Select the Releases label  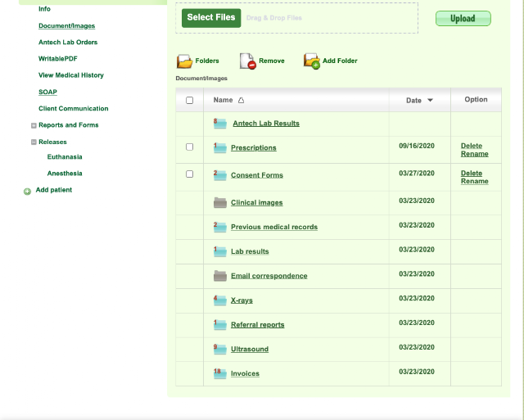click(x=52, y=142)
